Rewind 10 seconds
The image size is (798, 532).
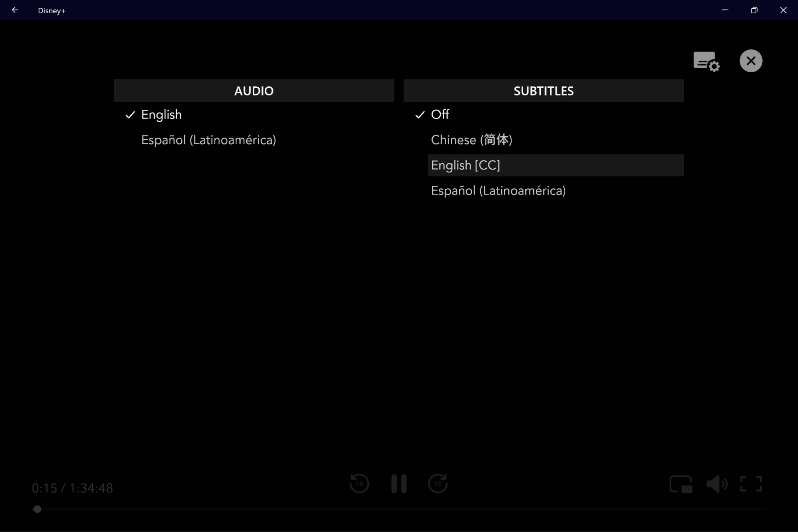coord(359,483)
